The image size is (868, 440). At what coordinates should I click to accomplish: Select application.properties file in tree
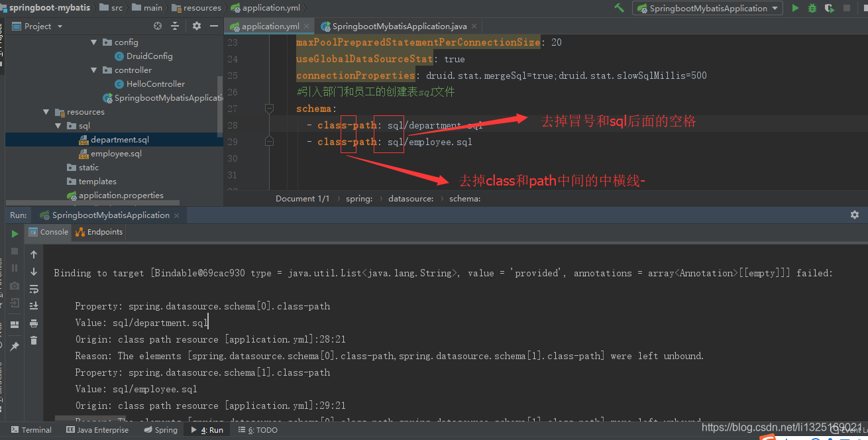115,195
